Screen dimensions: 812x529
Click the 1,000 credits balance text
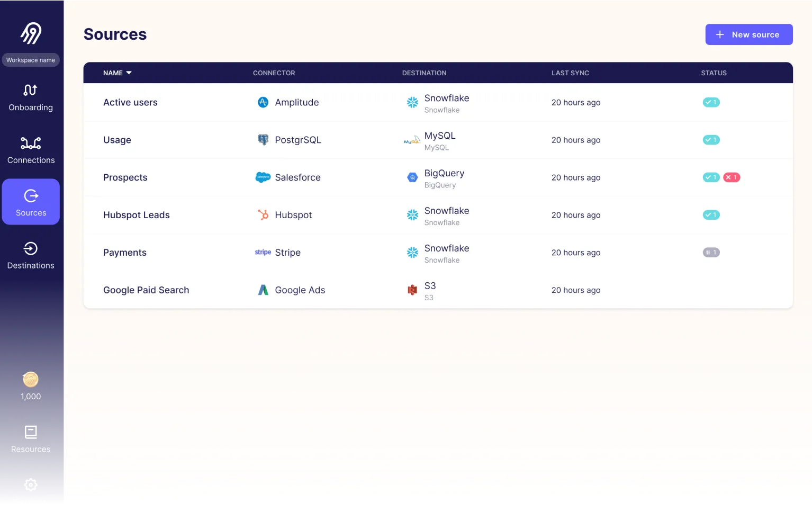point(31,396)
